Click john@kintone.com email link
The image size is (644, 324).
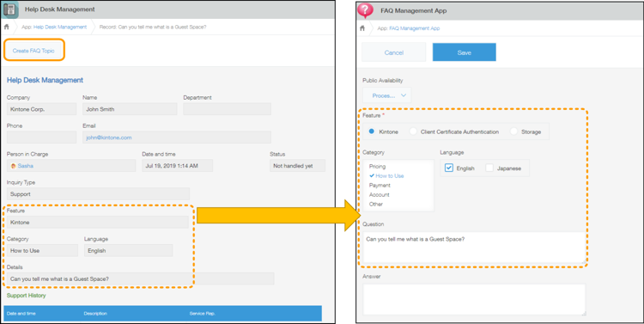[109, 138]
